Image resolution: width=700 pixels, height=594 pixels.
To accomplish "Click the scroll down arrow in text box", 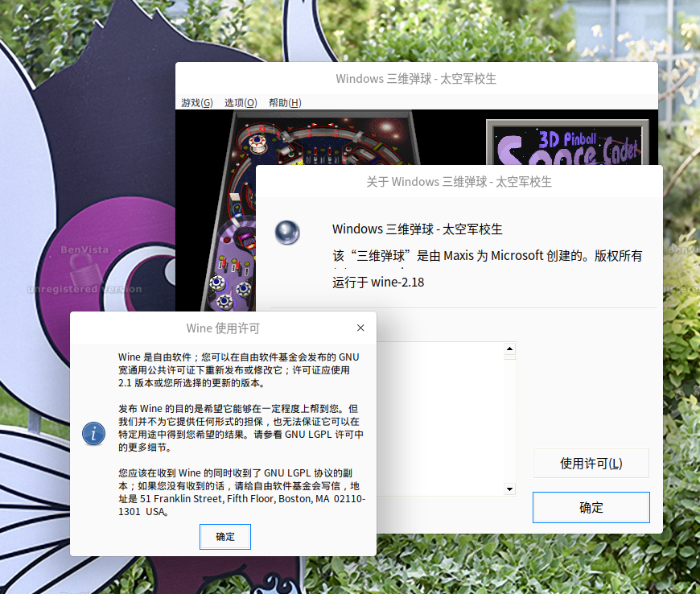I will (x=509, y=489).
